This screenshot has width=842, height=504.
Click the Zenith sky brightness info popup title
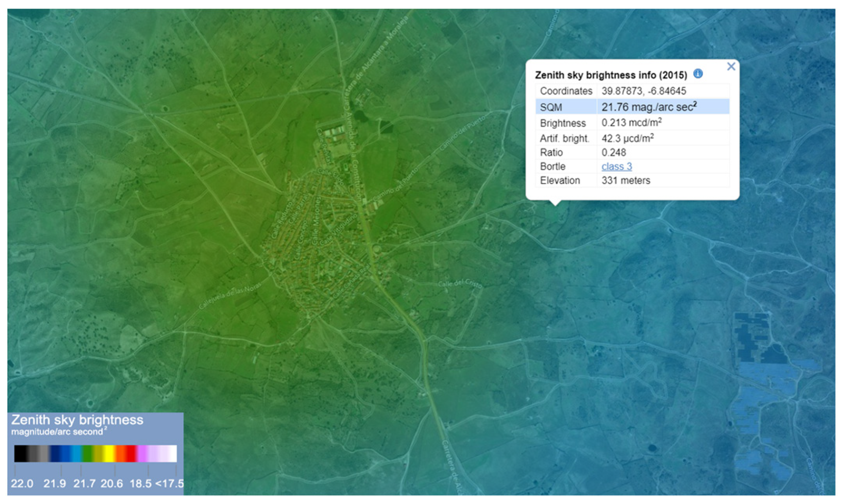click(x=611, y=75)
